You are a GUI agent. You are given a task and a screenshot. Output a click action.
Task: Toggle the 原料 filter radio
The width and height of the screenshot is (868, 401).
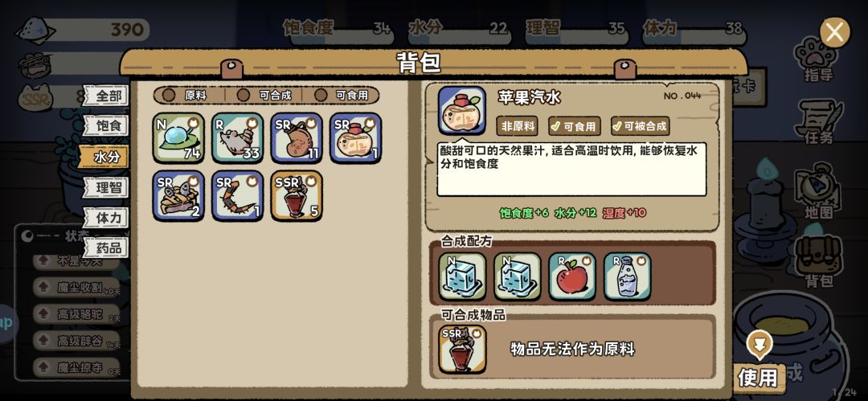tap(169, 96)
